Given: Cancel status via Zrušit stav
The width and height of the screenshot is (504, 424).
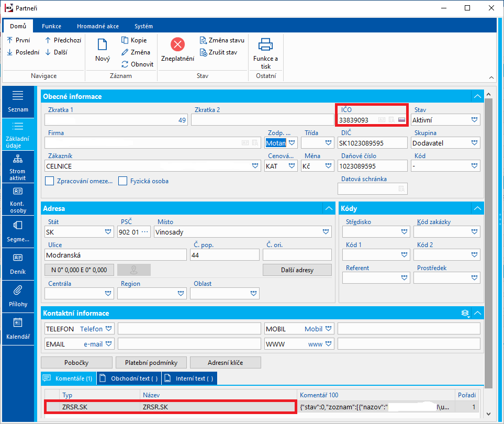Looking at the screenshot, I should coord(219,52).
